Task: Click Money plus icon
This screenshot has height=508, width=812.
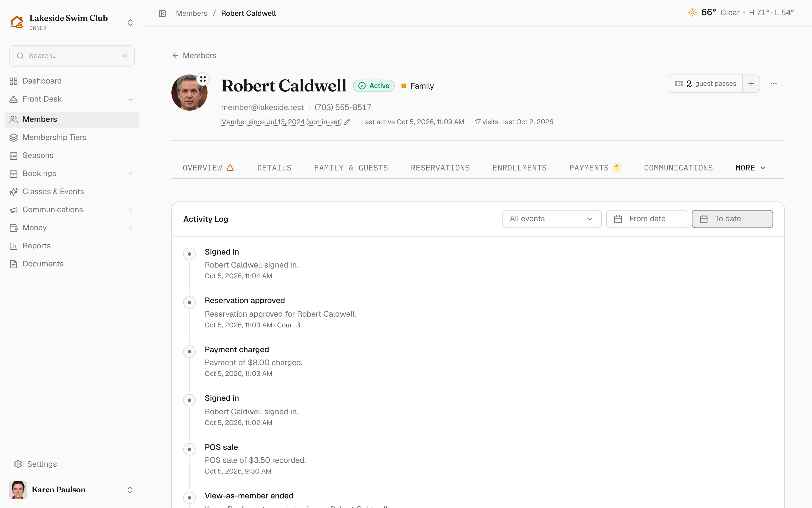Action: point(131,228)
